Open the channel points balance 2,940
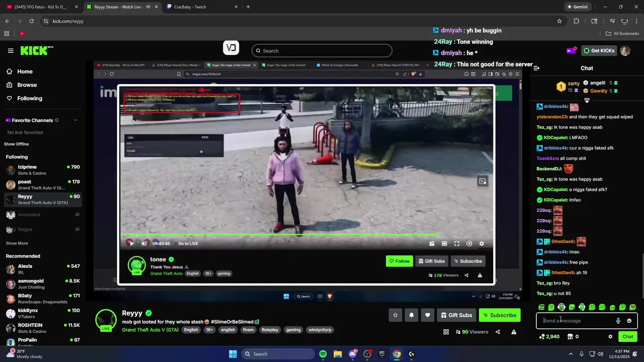 click(x=549, y=337)
